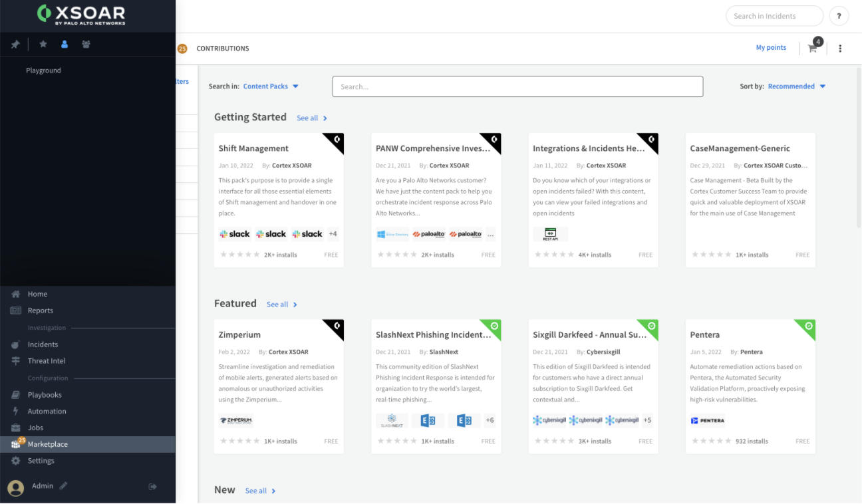Click the page vertical scrollbar

(x=858, y=146)
